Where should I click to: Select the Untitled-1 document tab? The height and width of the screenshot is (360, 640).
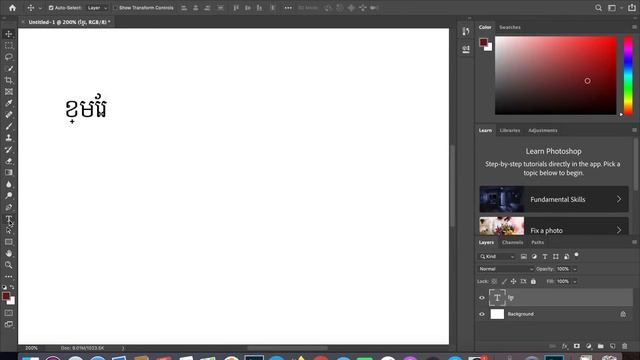(x=69, y=22)
